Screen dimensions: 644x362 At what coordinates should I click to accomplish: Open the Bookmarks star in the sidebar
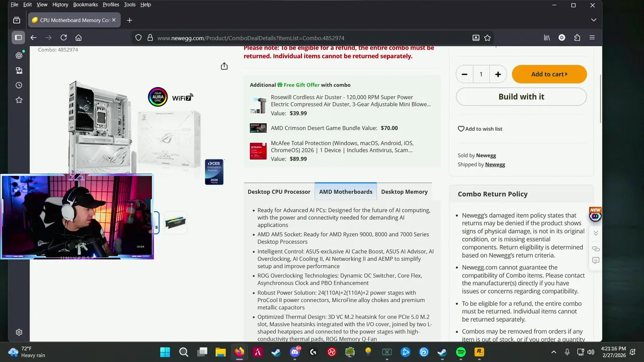[x=19, y=100]
